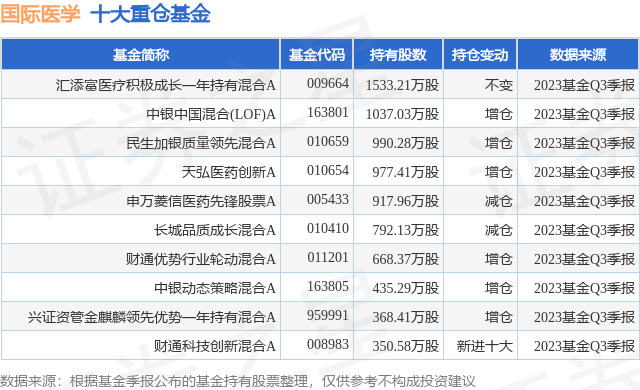Click fund 财通科技创新混合A

tap(215, 346)
